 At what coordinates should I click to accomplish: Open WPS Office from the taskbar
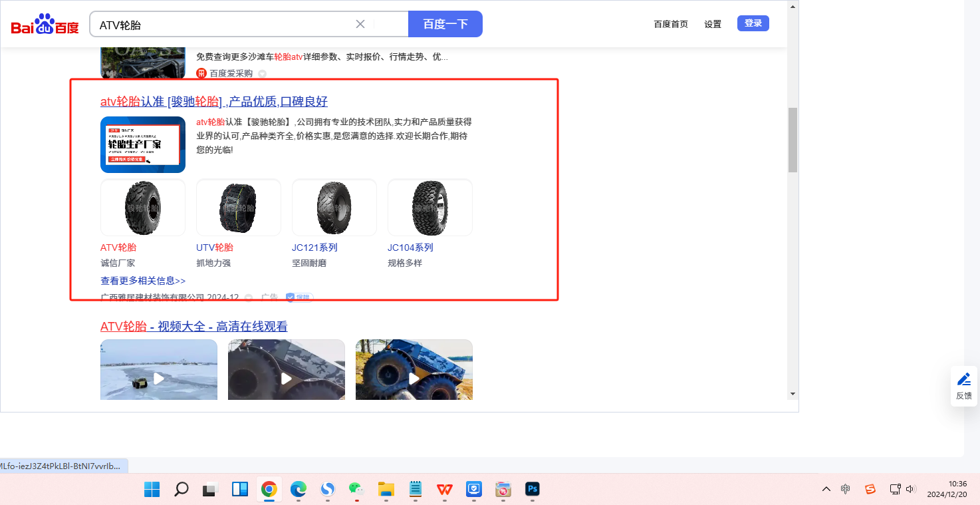[445, 490]
